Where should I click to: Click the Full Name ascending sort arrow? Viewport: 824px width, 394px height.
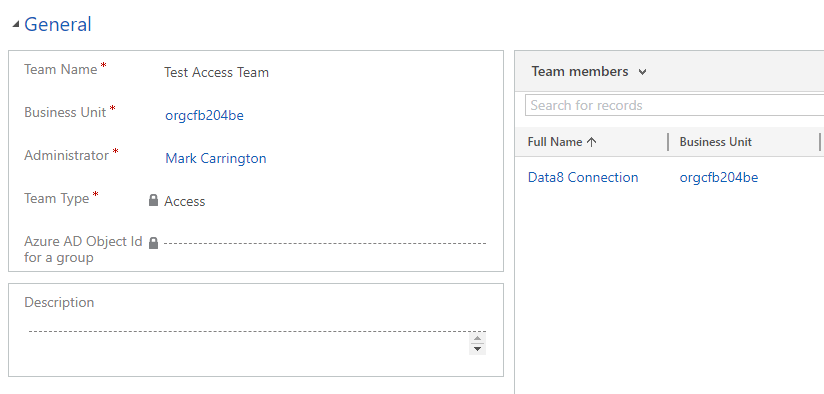point(591,142)
